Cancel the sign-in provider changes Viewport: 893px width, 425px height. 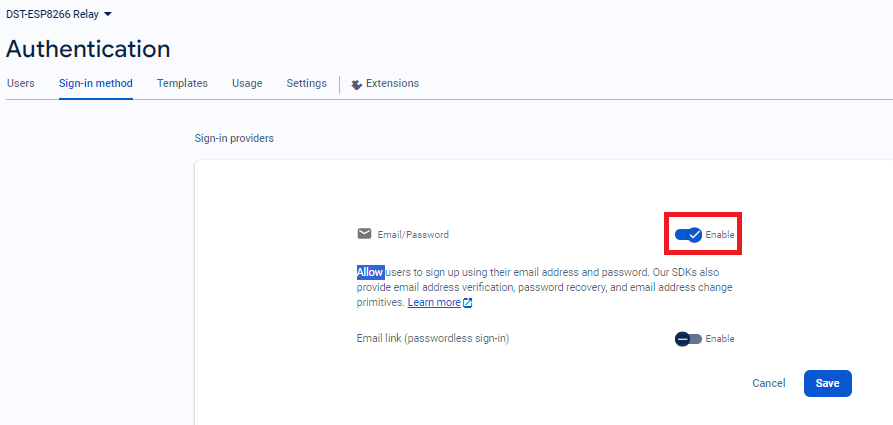(768, 383)
